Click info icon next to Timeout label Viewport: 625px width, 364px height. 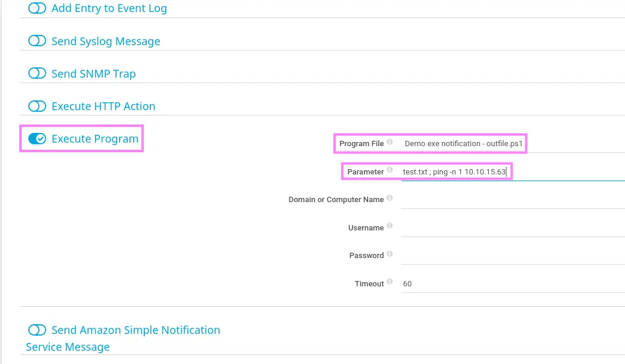tap(390, 282)
